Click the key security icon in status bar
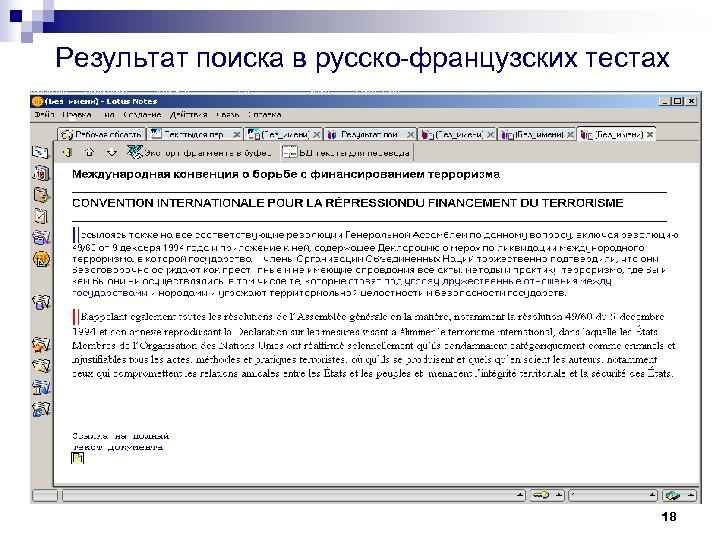 pos(540,495)
